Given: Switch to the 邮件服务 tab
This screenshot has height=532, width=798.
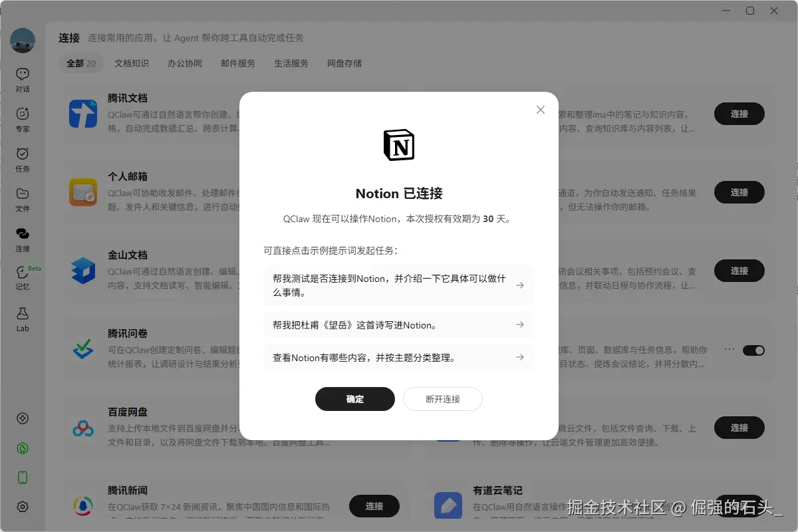Looking at the screenshot, I should point(238,63).
